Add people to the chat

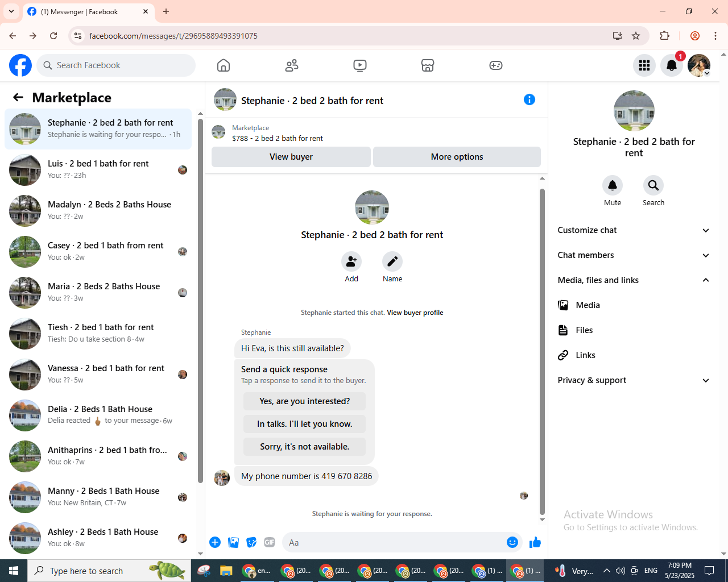(351, 261)
